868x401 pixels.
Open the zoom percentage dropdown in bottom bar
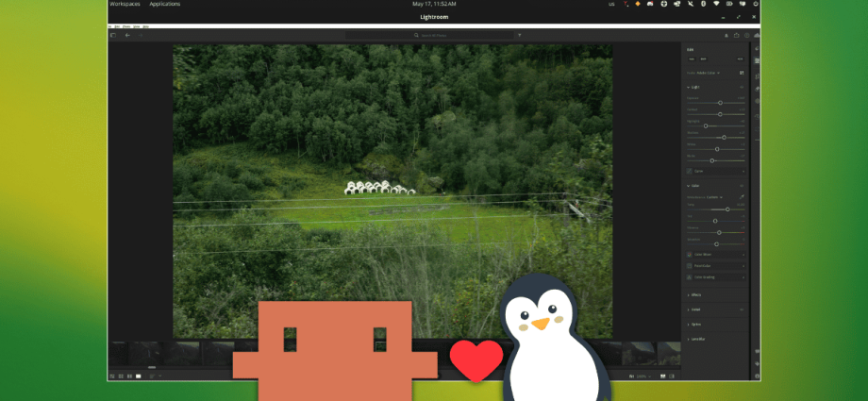pos(644,376)
